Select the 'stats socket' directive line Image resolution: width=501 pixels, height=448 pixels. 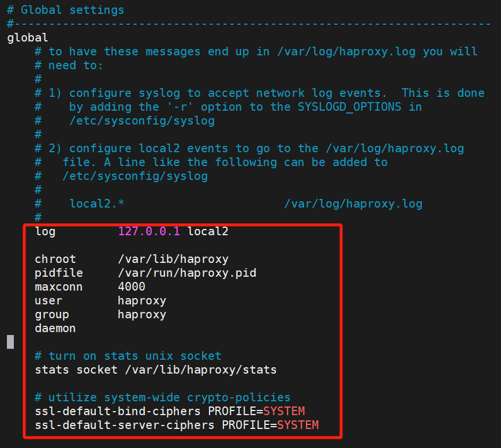pos(155,370)
